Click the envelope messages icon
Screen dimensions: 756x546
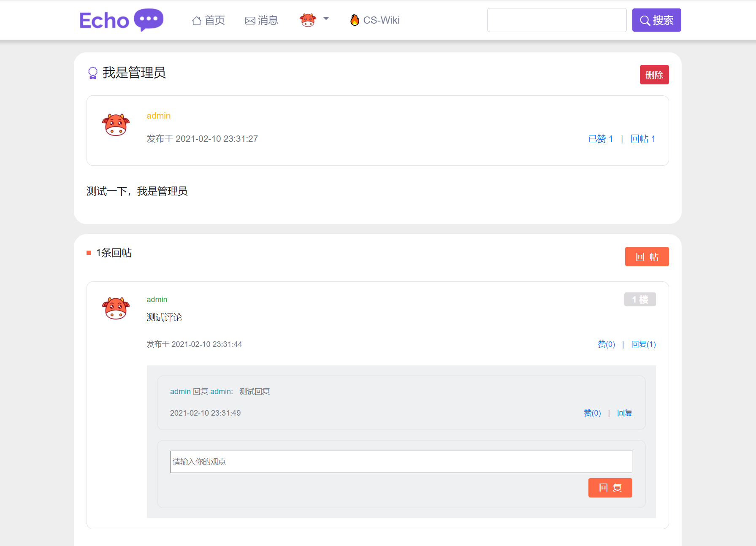[250, 21]
